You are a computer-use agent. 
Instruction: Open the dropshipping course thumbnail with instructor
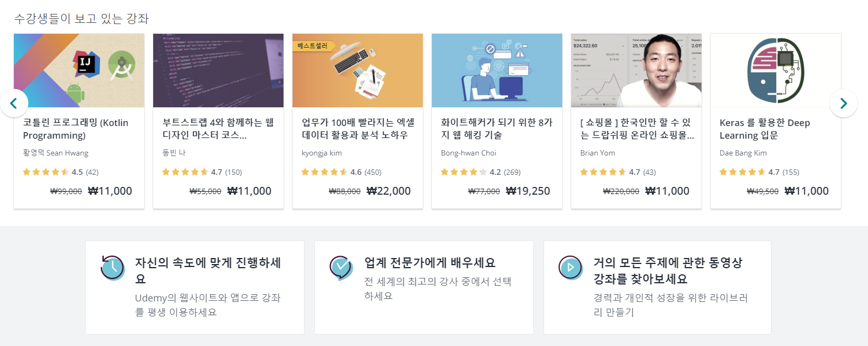636,71
